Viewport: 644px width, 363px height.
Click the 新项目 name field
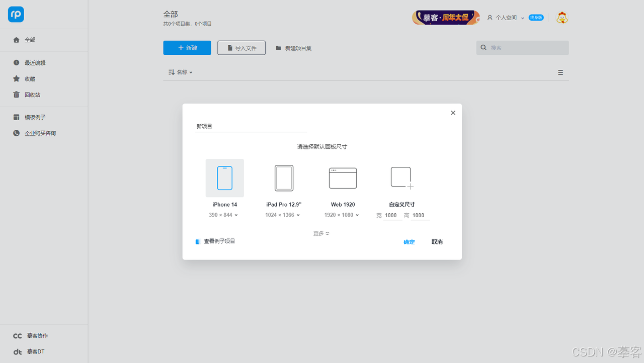[x=251, y=126]
